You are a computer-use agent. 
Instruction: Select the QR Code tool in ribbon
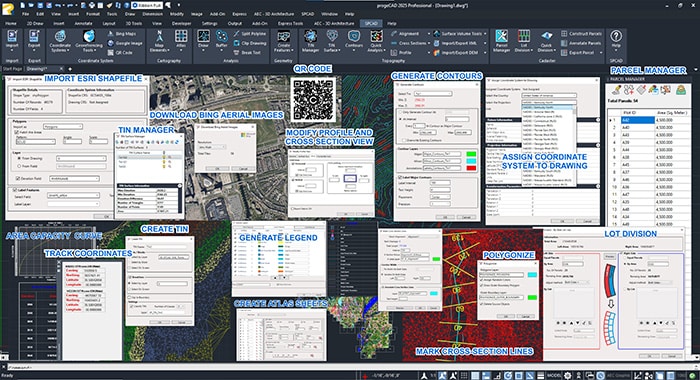point(120,52)
